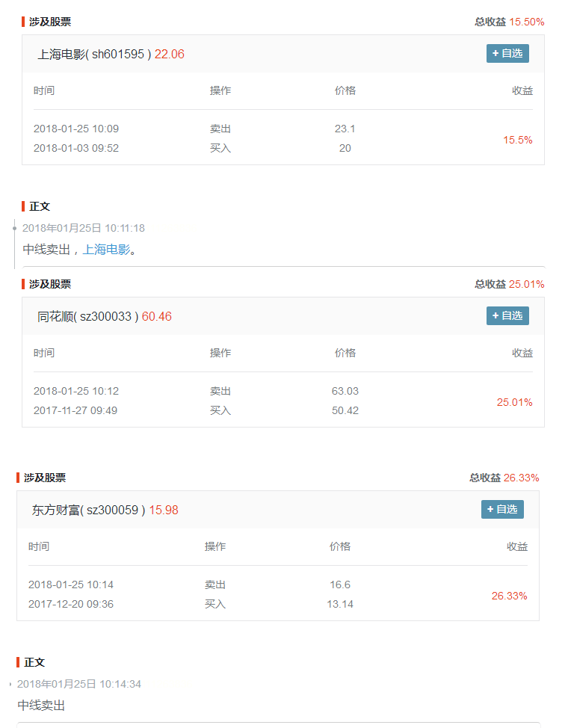Open the 东方财富 (sz300059) stock title
568x728 pixels.
point(88,510)
